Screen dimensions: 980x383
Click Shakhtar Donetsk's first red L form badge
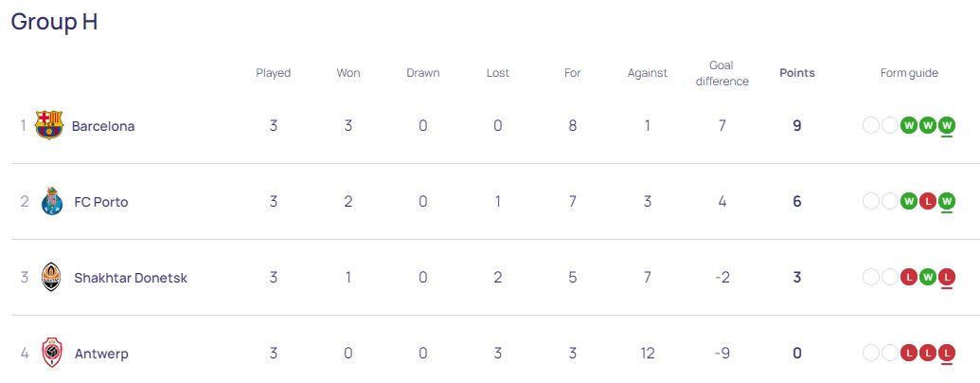(x=909, y=277)
